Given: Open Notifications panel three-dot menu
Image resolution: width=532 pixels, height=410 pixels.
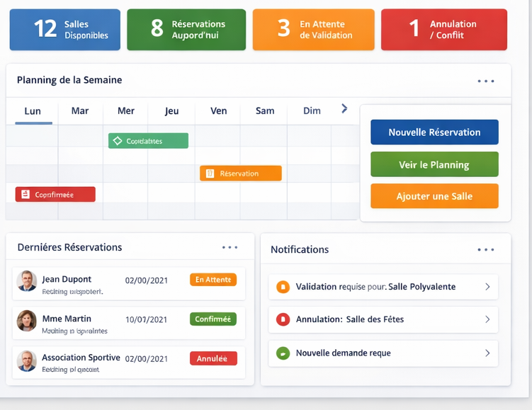Looking at the screenshot, I should point(486,250).
